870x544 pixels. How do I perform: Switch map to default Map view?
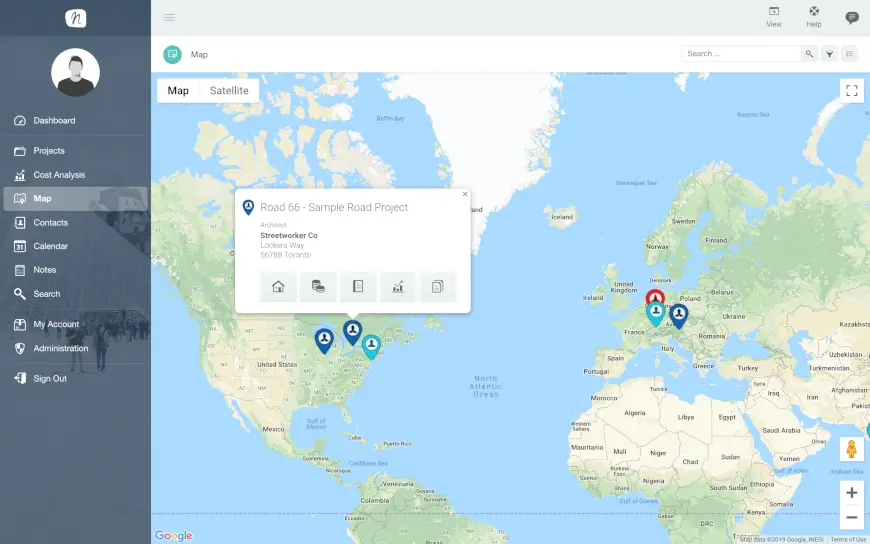(178, 90)
